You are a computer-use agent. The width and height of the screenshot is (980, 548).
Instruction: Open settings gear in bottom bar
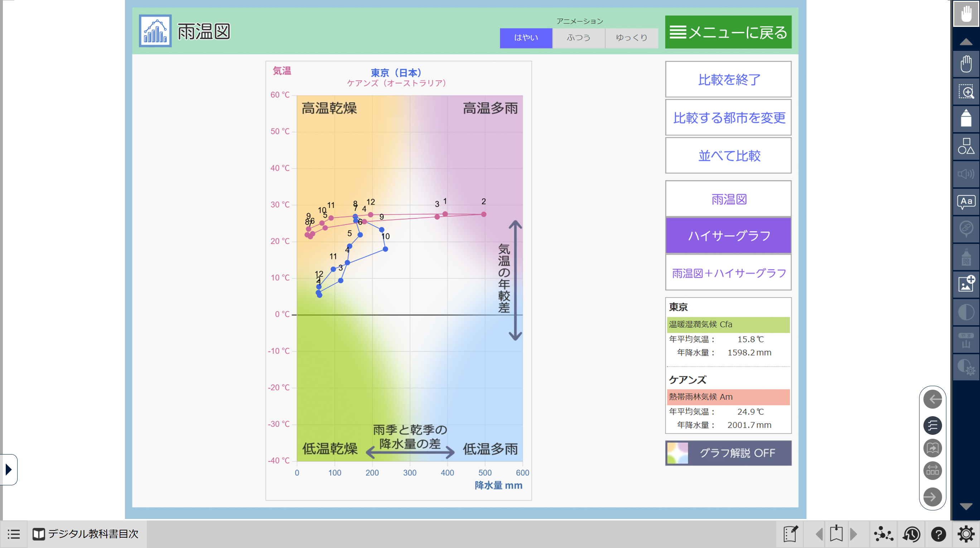(966, 534)
